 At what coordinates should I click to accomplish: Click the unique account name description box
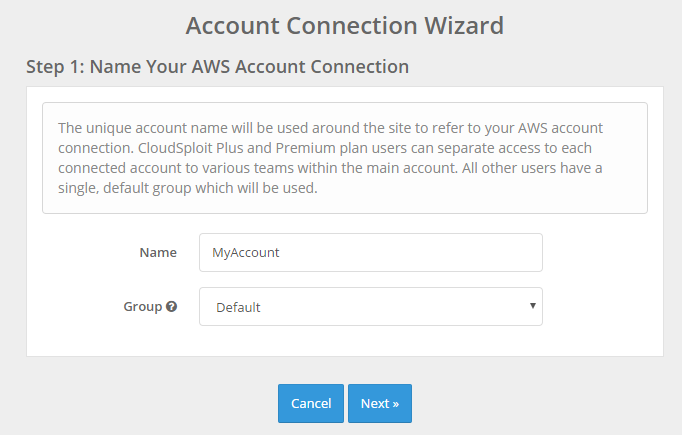tap(344, 158)
